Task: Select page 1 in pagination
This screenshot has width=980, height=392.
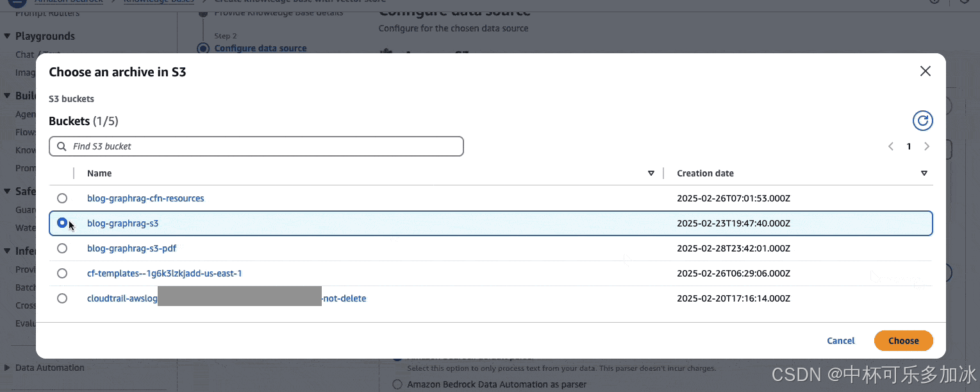Action: (x=908, y=146)
